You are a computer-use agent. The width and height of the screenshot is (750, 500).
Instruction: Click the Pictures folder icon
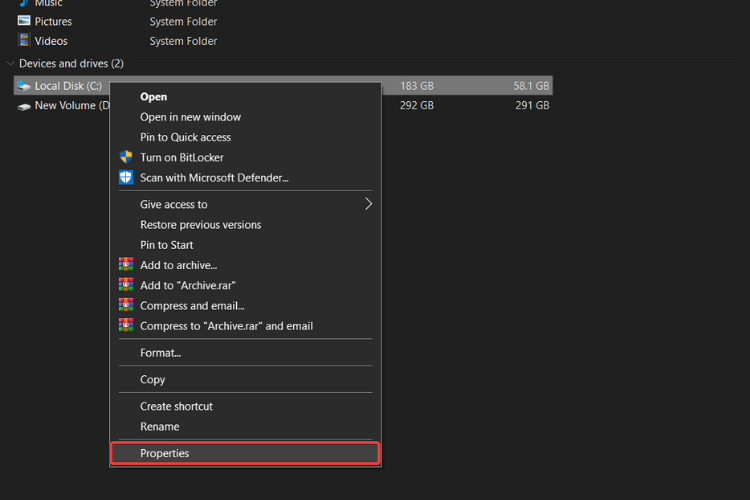[24, 21]
